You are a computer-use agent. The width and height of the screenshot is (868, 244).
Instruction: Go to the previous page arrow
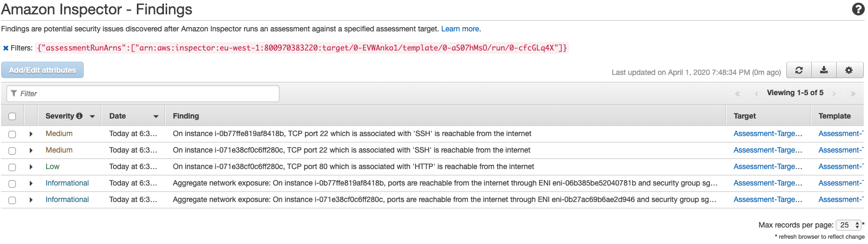(x=757, y=94)
